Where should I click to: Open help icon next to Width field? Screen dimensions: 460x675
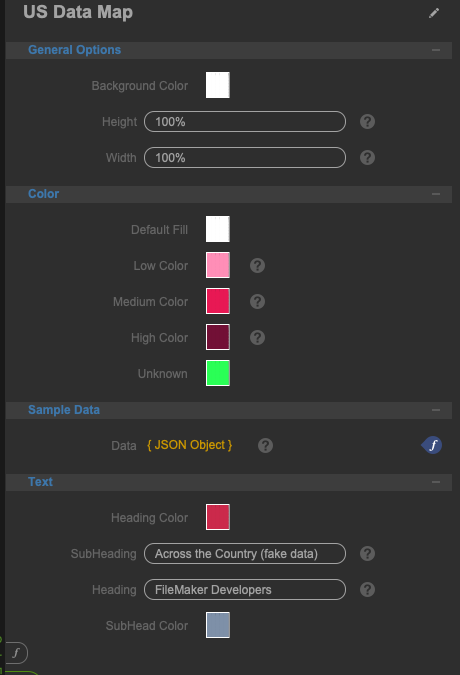[367, 158]
